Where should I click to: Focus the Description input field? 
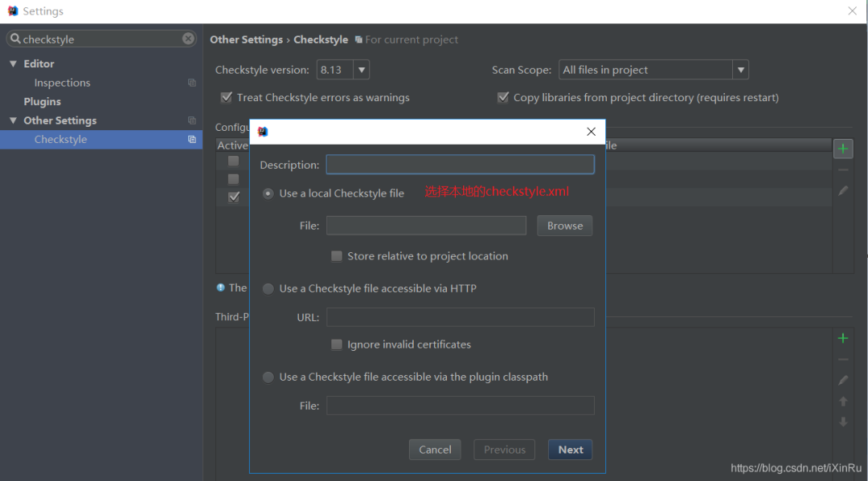pos(460,165)
